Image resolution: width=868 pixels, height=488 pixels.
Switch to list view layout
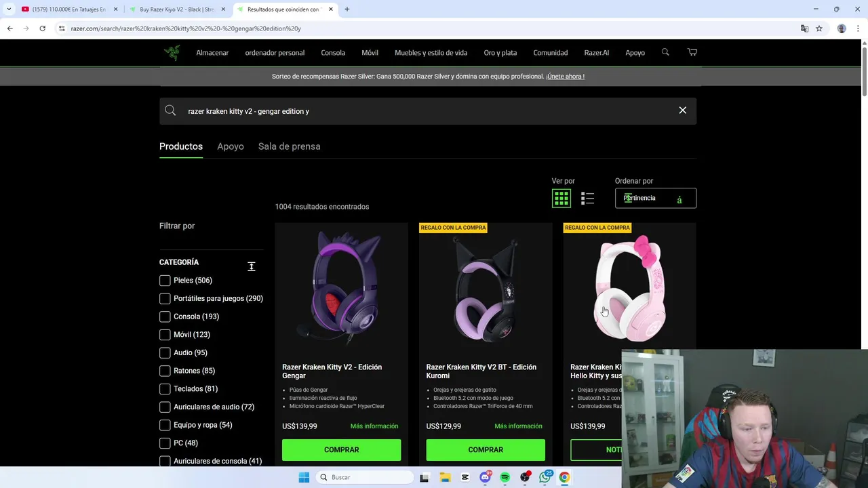click(587, 199)
